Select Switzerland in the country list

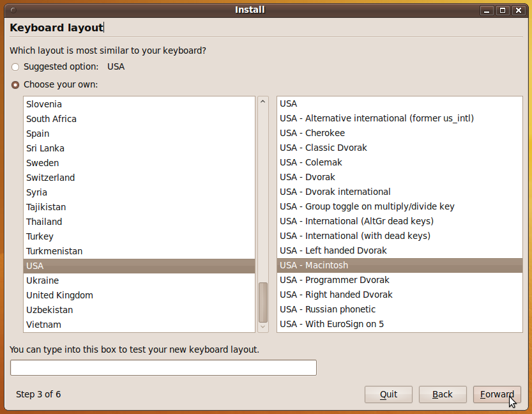pos(50,178)
